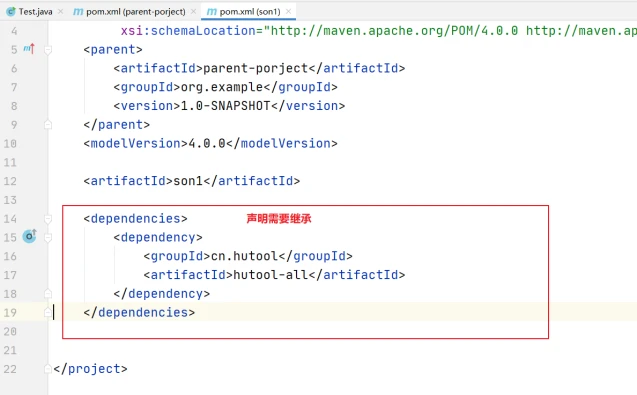Image resolution: width=637 pixels, height=395 pixels.
Task: Collapse the <parent> block fold marker
Action: (48, 50)
